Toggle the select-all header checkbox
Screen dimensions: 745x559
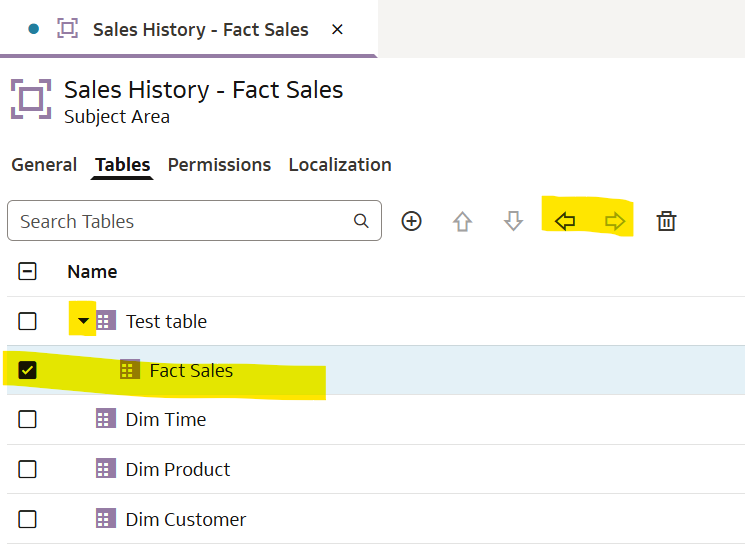click(28, 271)
